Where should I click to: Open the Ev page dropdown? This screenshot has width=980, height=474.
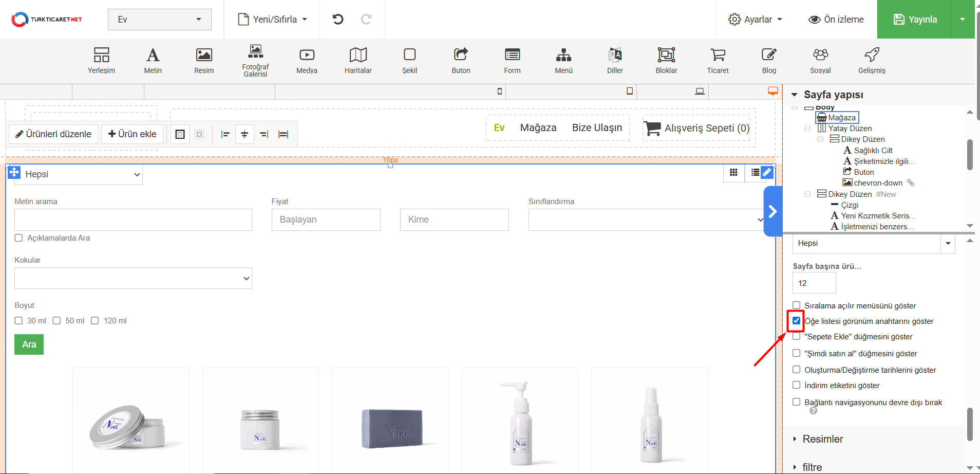(159, 20)
